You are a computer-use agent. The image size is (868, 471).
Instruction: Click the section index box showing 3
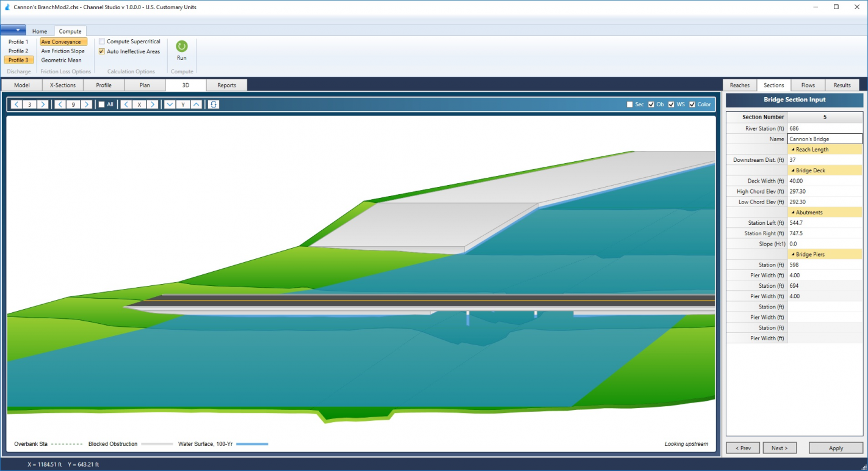coord(29,104)
